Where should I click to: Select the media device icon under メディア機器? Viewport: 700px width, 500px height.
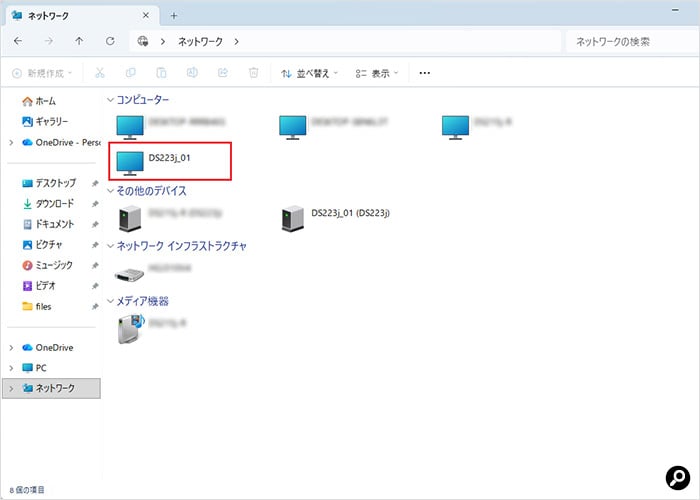coord(131,329)
